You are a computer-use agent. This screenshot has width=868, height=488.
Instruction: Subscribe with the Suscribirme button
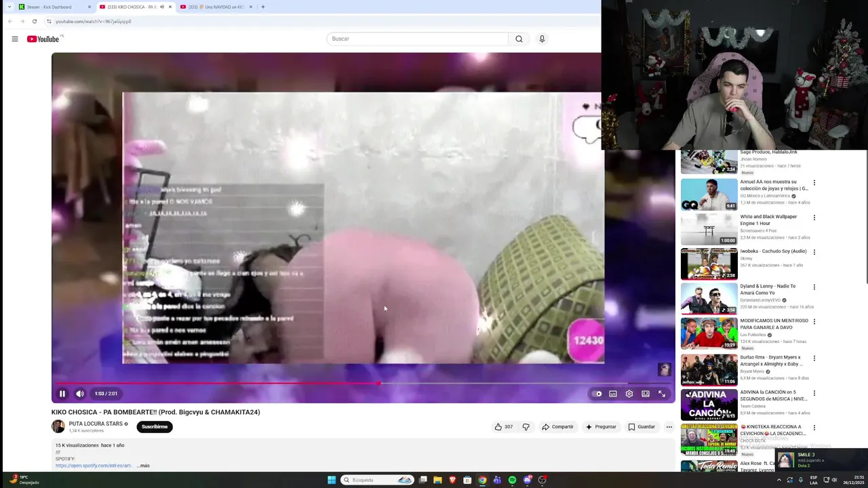point(154,427)
